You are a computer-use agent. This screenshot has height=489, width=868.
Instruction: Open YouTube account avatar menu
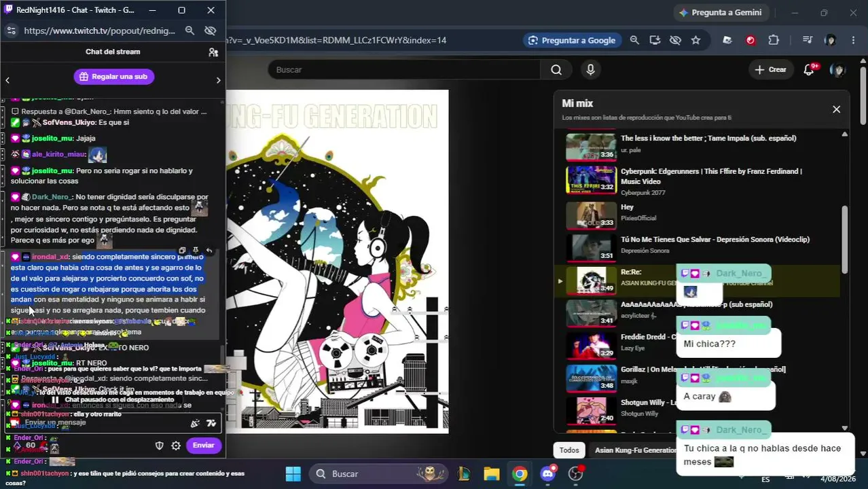tap(837, 70)
